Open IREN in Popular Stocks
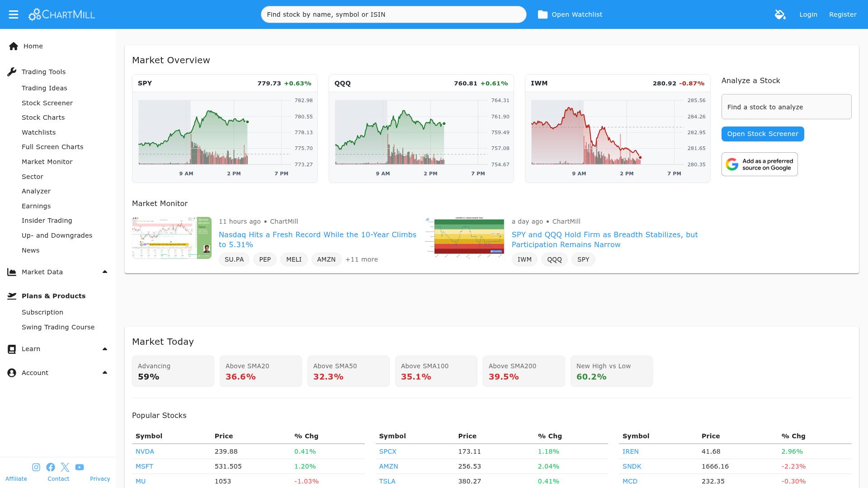Viewport: 868px width, 488px height. tap(630, 451)
